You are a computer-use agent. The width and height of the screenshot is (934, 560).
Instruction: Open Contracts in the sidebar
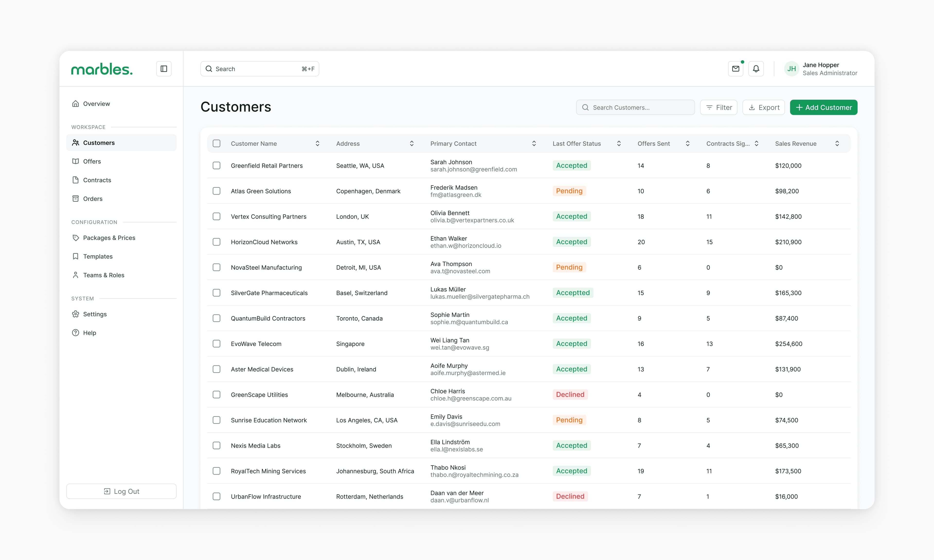[121, 180]
